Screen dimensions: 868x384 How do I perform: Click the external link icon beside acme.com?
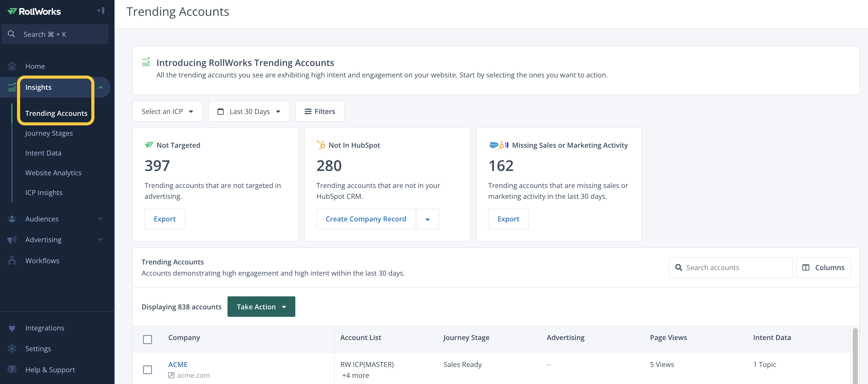[x=171, y=375]
